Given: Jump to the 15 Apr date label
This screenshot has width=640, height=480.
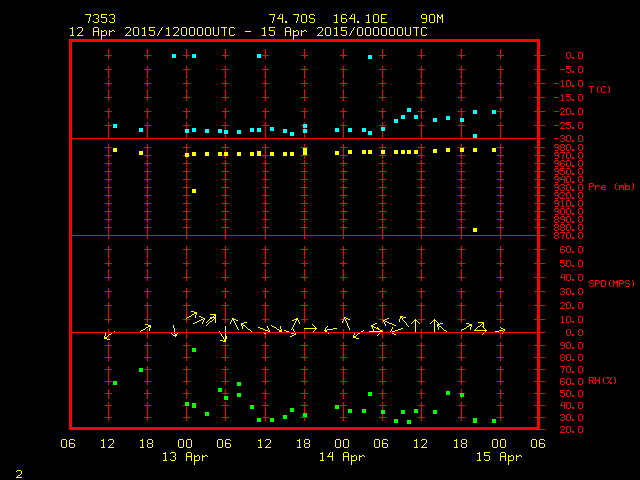Looking at the screenshot, I should (498, 457).
